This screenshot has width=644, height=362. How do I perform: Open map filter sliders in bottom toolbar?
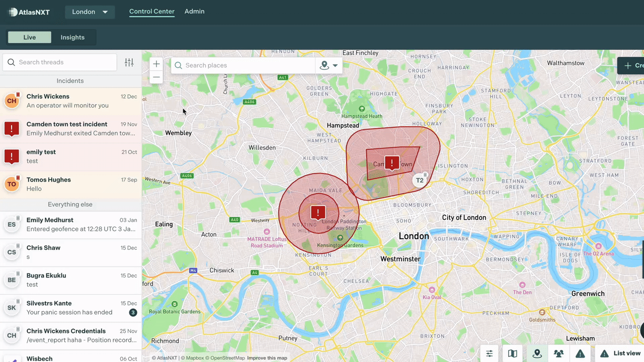[490, 353]
